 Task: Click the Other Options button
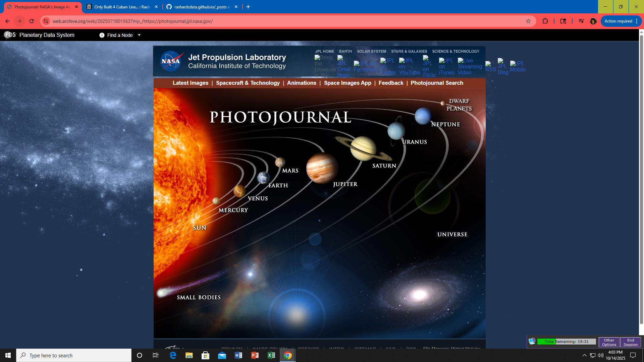[609, 342]
